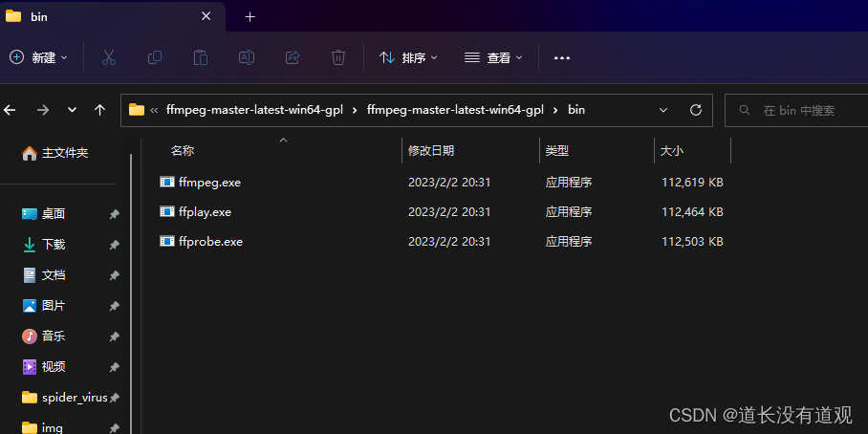This screenshot has height=434, width=868.
Task: Open the 新建 dropdown menu
Action: (x=39, y=57)
